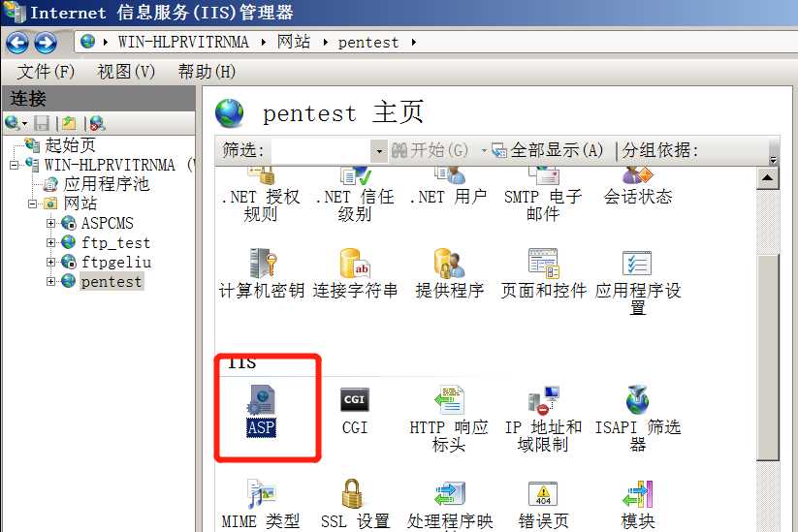Click the 开始(G) filter button
This screenshot has width=798, height=532.
pos(430,150)
